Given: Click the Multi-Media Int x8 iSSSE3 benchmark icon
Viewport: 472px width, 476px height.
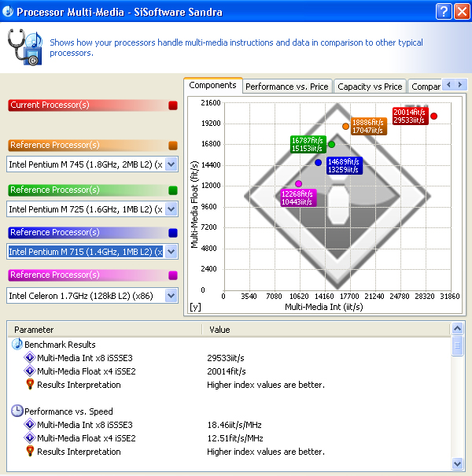Looking at the screenshot, I should (30, 358).
